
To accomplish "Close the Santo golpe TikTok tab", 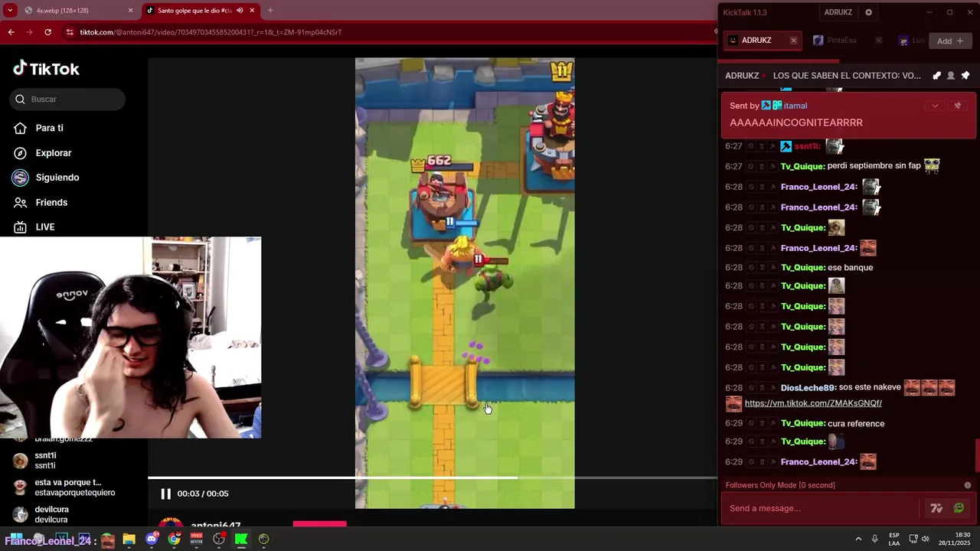I will [252, 11].
